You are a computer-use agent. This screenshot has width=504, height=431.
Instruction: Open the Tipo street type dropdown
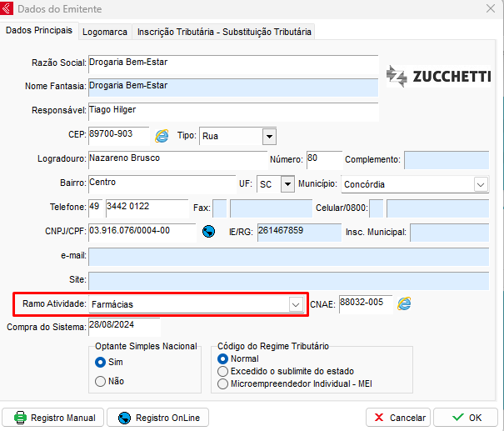[268, 136]
